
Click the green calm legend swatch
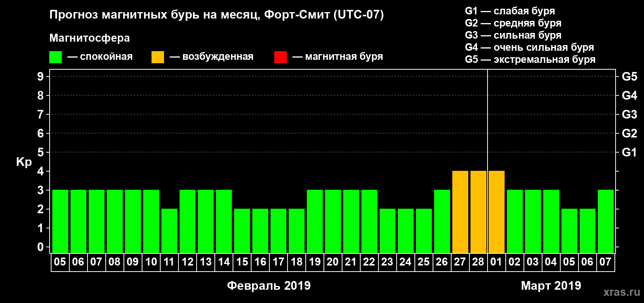click(x=55, y=57)
